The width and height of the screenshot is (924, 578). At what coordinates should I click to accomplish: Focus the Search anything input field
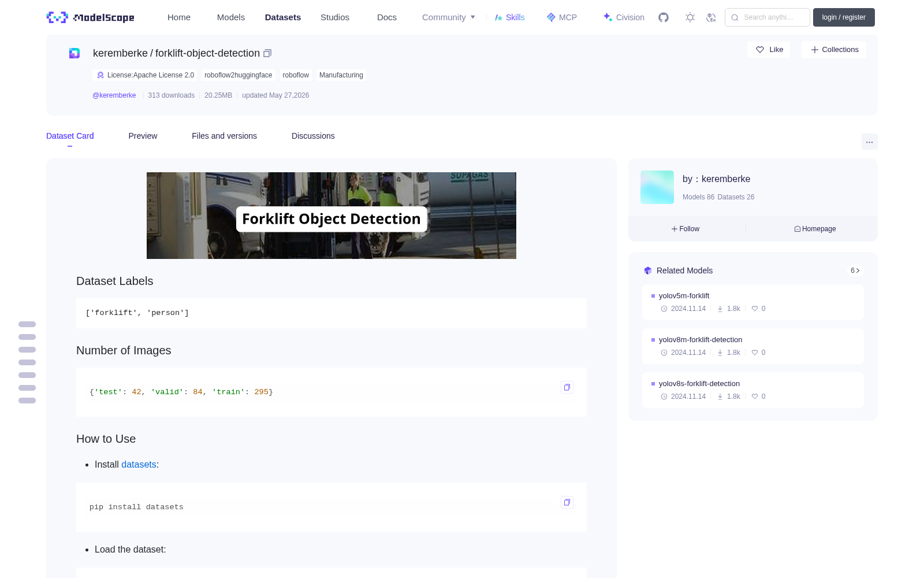[x=767, y=17]
